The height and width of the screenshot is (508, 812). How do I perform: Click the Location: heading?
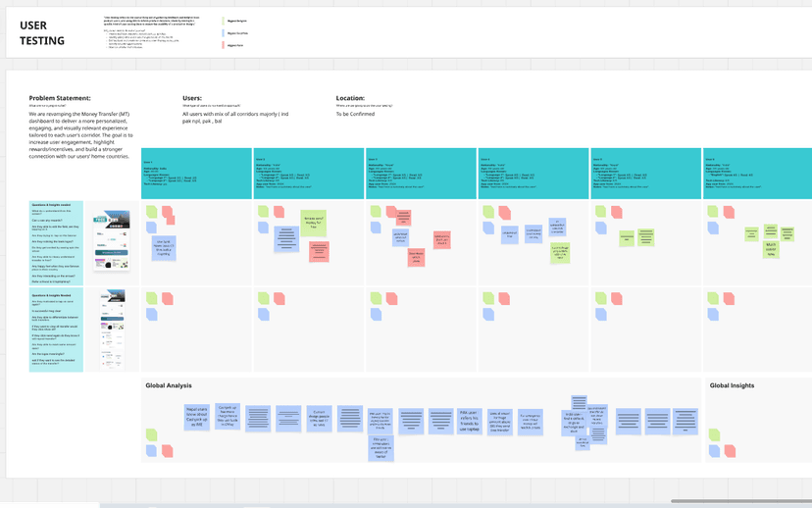click(350, 98)
